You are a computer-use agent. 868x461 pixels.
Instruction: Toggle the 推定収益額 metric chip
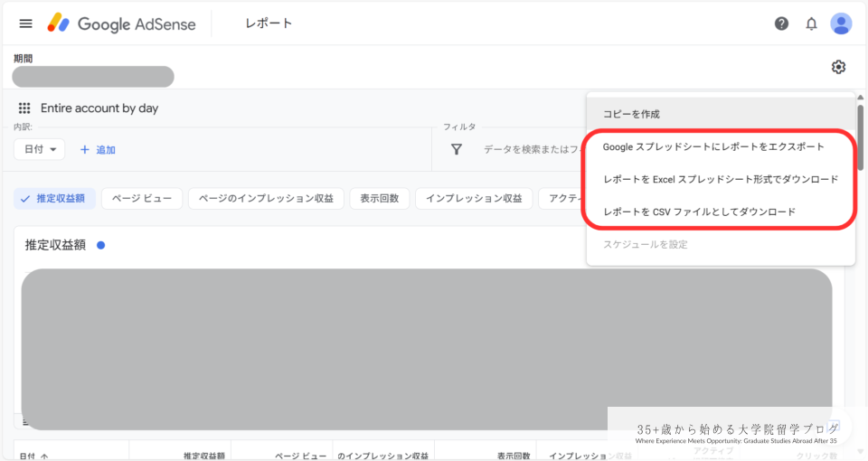coord(53,198)
